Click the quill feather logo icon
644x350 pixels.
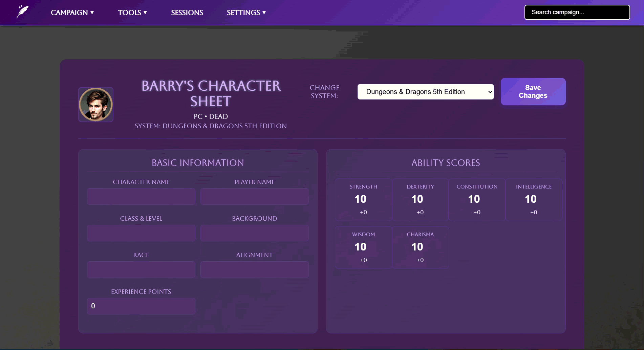(23, 12)
